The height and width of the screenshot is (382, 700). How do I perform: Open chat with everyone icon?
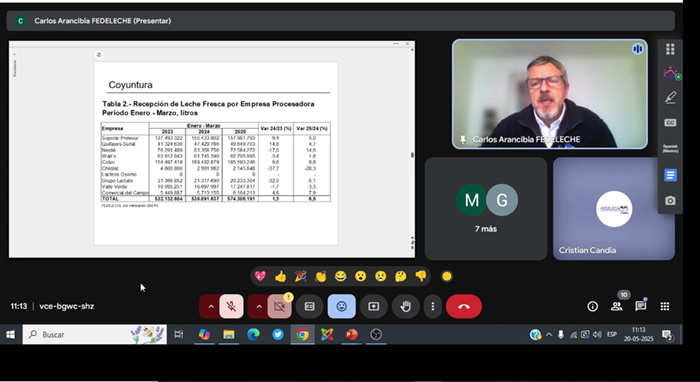641,306
